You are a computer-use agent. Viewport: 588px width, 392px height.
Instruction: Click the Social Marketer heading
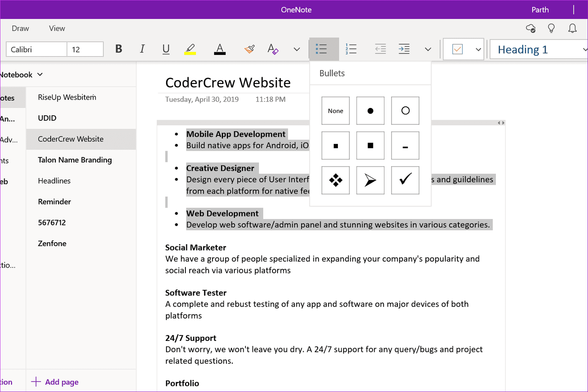(x=196, y=248)
